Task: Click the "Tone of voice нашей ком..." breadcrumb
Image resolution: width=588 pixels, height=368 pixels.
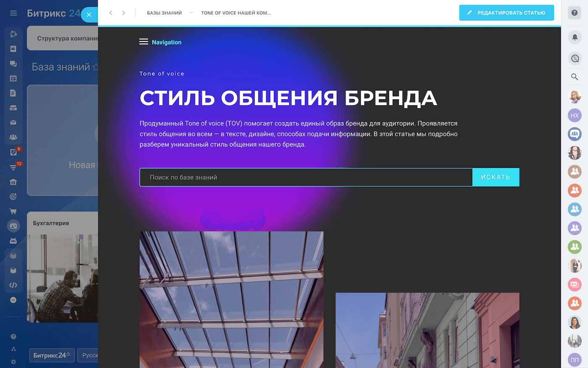Action: (x=236, y=13)
